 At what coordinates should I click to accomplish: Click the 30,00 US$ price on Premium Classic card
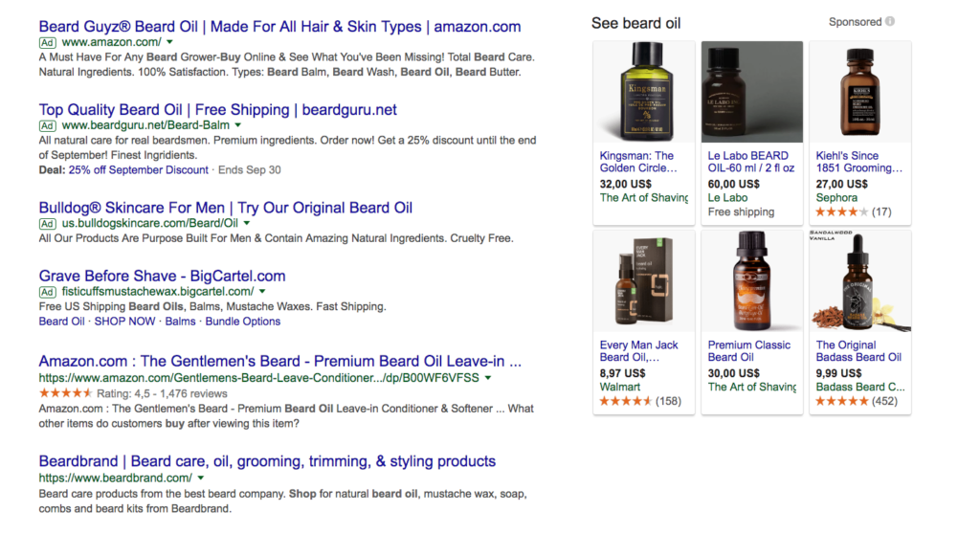[734, 373]
